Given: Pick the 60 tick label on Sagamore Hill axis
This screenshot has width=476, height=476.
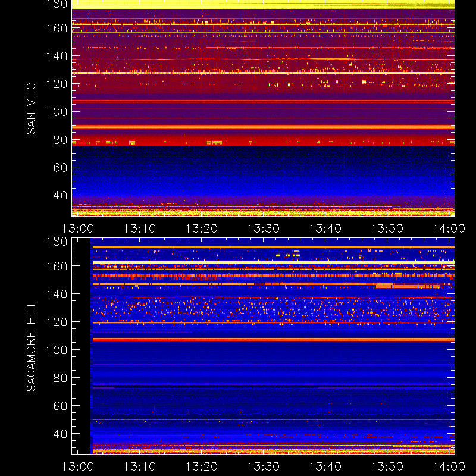Looking at the screenshot, I should tap(60, 406).
